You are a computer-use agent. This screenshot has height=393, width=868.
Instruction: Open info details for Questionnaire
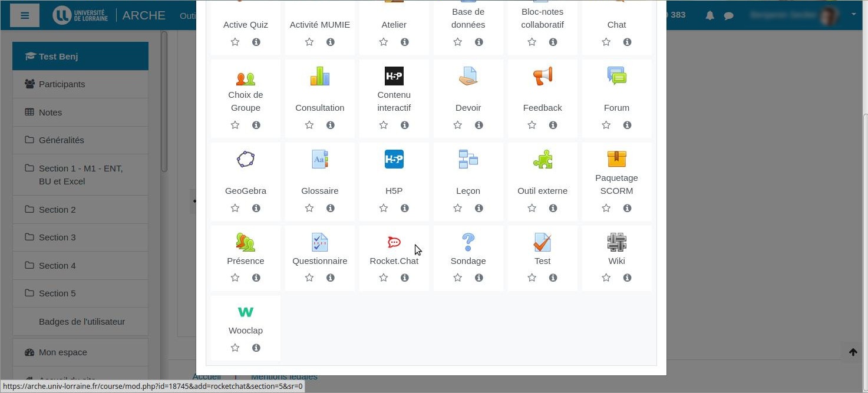(x=330, y=278)
